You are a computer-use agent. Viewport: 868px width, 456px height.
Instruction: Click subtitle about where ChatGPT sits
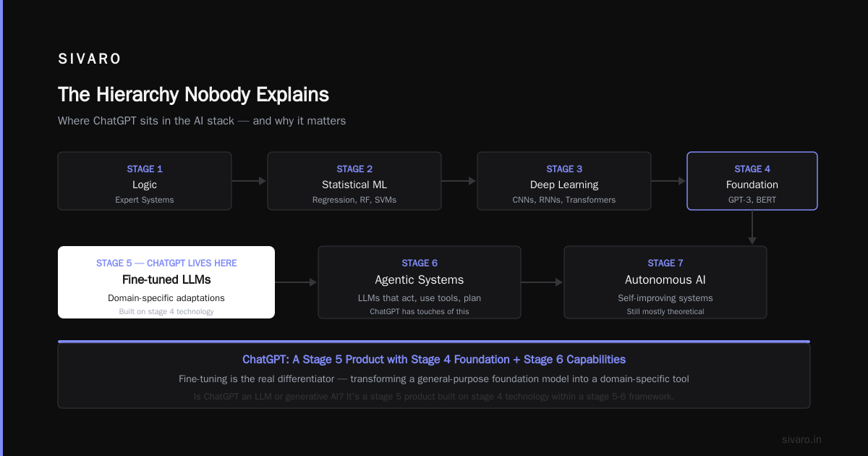[x=202, y=121]
